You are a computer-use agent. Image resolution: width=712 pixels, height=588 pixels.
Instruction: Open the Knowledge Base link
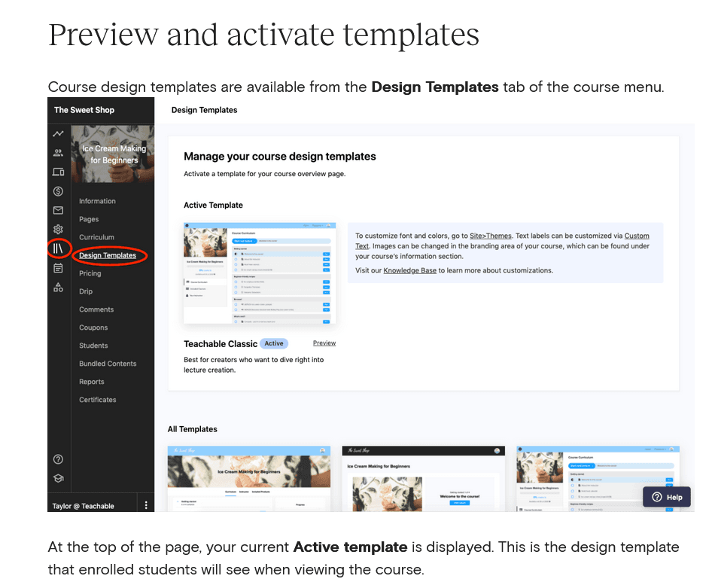click(409, 270)
